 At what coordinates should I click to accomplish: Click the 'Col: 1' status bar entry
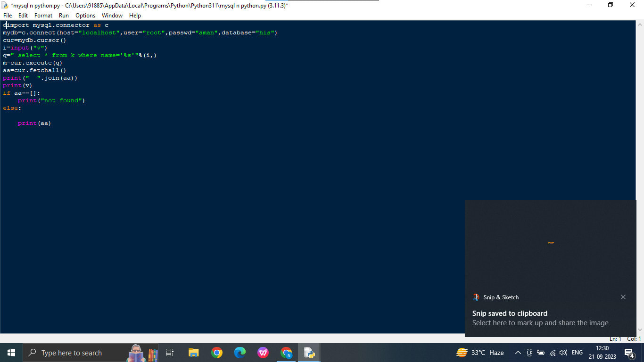[634, 339]
